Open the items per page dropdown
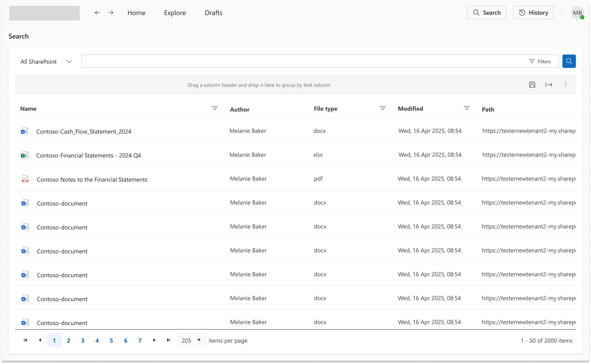This screenshot has height=364, width=591. coord(192,340)
